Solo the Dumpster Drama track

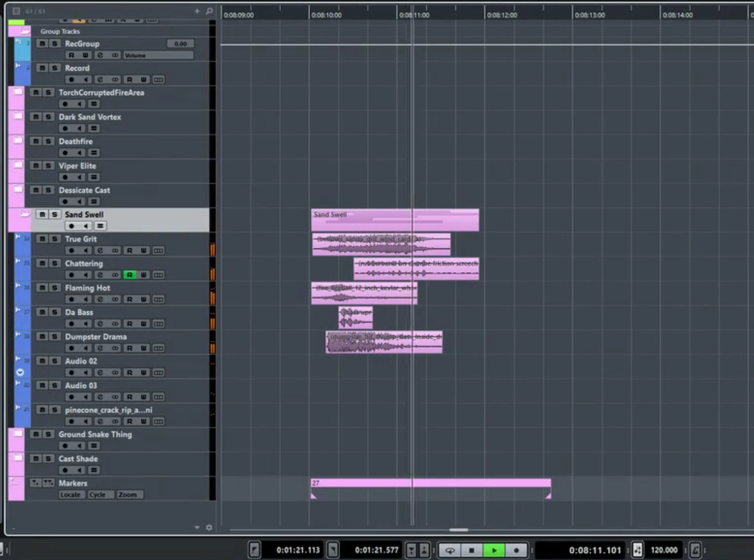point(54,337)
